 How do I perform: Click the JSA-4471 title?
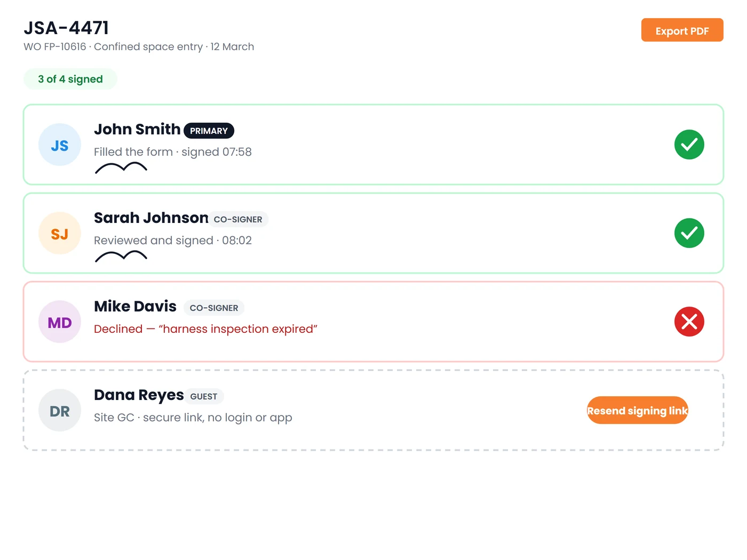[x=66, y=28]
